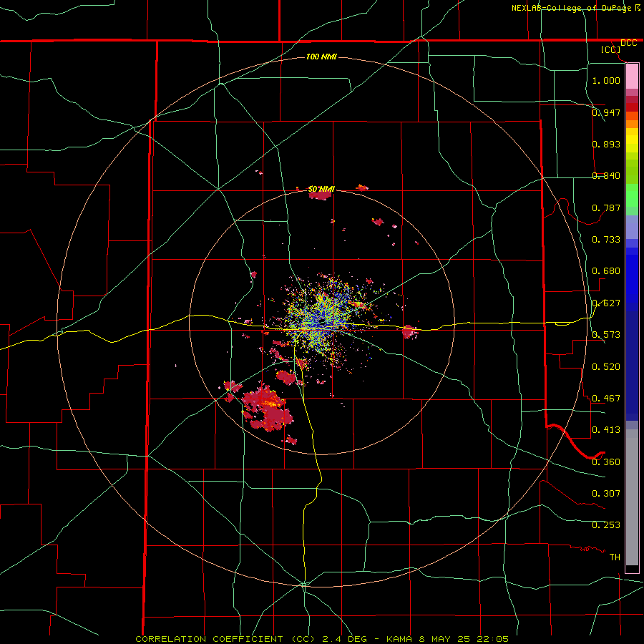
Task: Click the 0.573 scale label
Action: [x=606, y=335]
